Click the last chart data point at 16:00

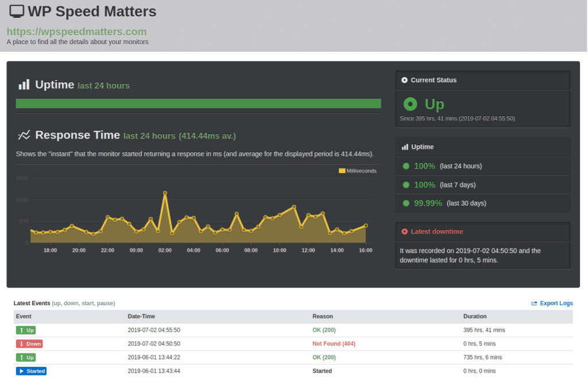pyautogui.click(x=366, y=225)
